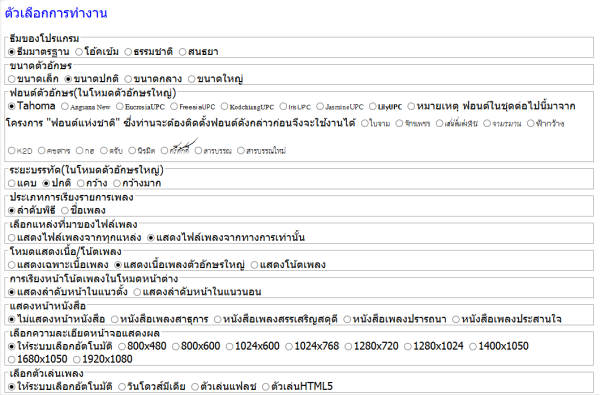Click the แสดงหน้าหนังสือ group label
This screenshot has width=600, height=395.
click(47, 306)
